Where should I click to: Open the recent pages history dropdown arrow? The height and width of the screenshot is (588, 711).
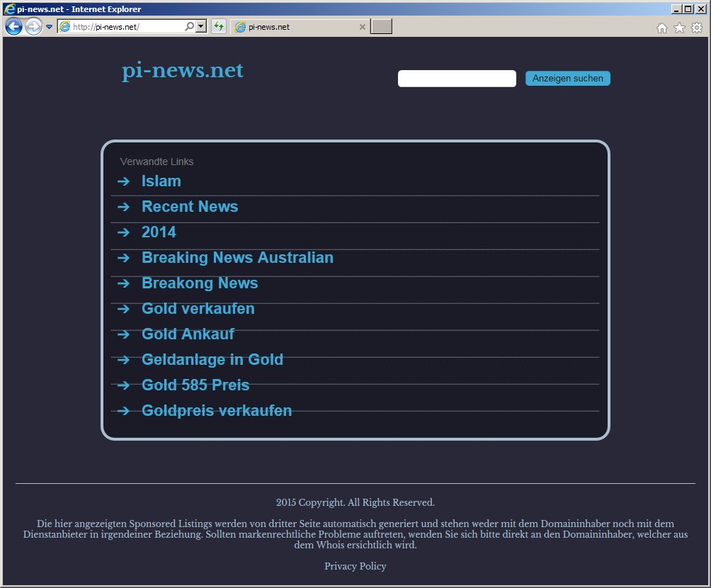point(50,27)
